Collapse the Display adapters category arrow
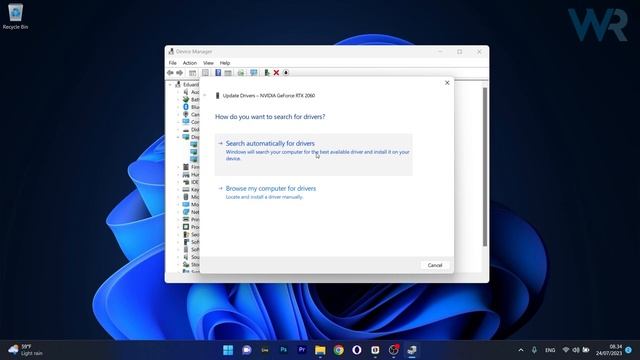The image size is (640, 360). point(178,137)
